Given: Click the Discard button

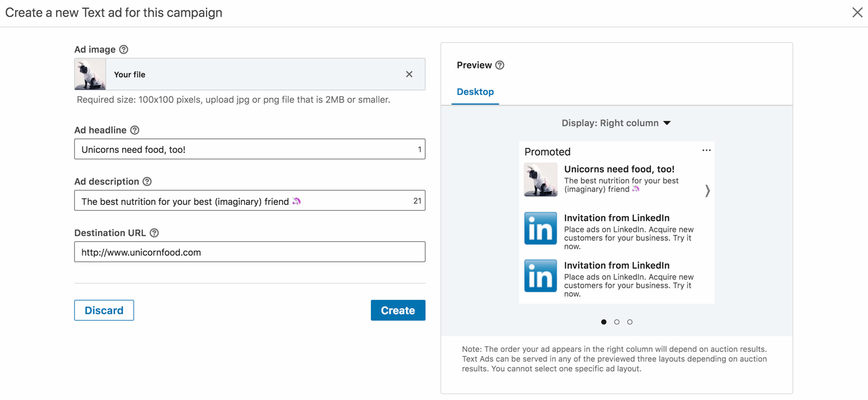Looking at the screenshot, I should [104, 310].
